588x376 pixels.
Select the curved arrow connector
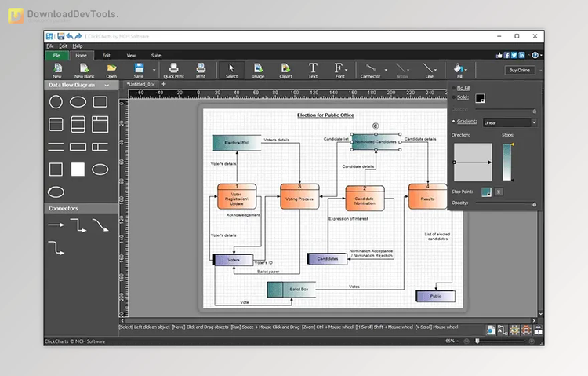(x=100, y=225)
